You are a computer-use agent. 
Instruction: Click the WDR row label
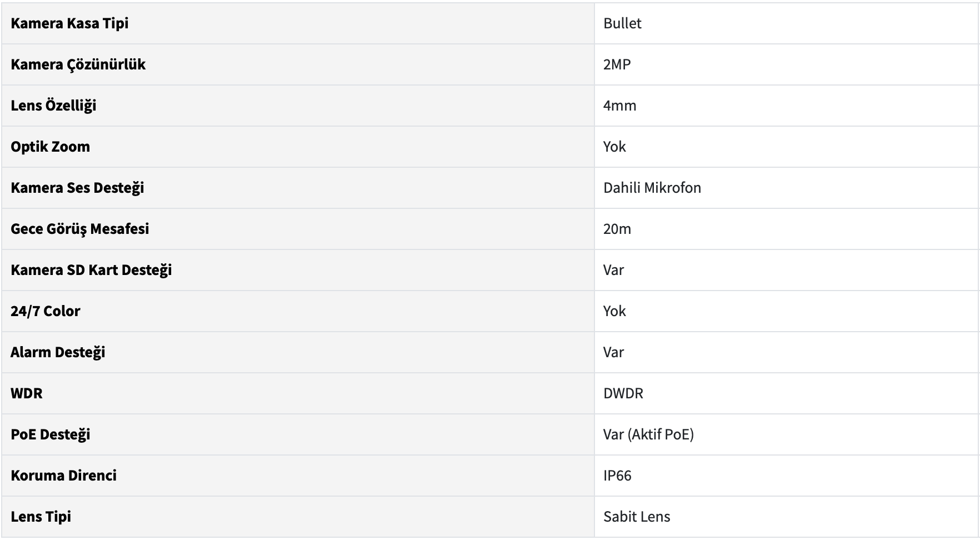pyautogui.click(x=26, y=393)
